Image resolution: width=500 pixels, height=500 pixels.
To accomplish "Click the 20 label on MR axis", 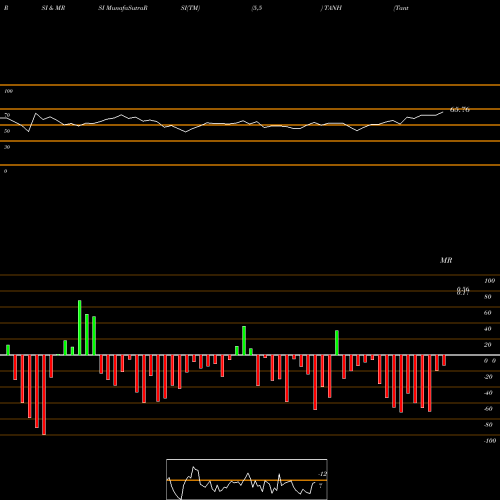I will coord(488,345).
